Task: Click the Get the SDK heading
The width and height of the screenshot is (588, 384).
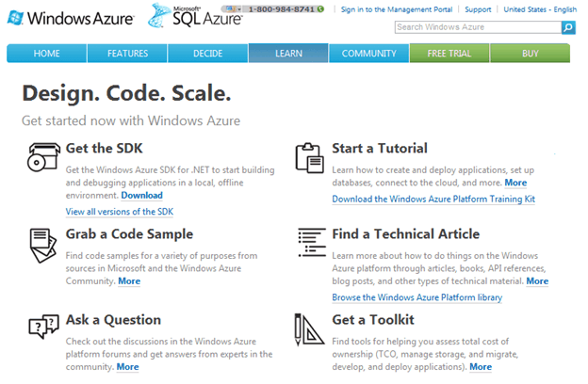Action: [105, 149]
